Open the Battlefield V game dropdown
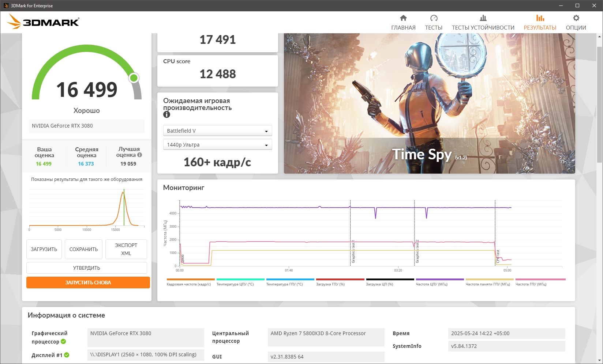This screenshot has width=603, height=364. point(217,131)
